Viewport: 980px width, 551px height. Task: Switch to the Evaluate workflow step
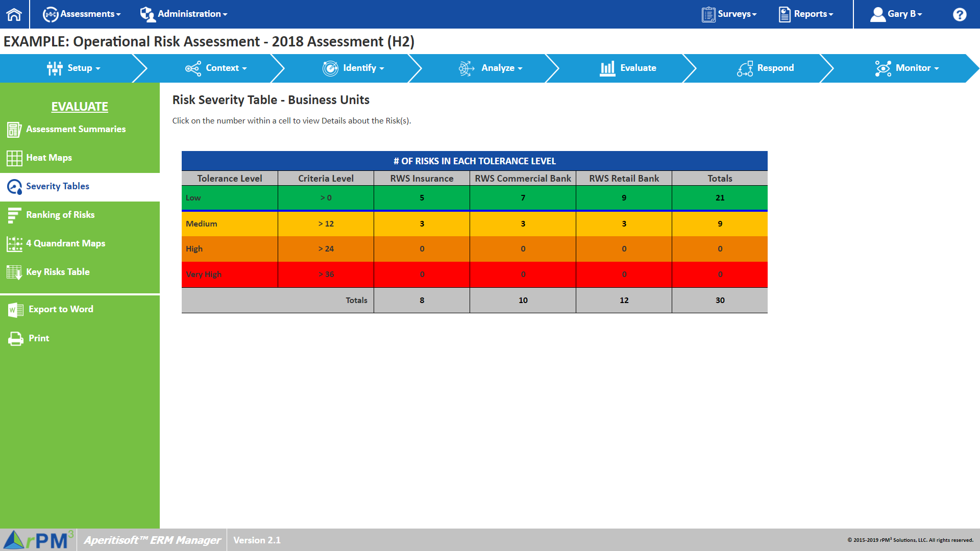click(x=628, y=68)
